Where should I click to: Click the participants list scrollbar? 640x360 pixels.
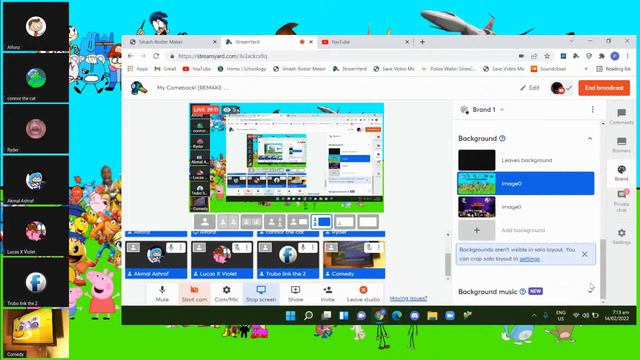pos(448,264)
